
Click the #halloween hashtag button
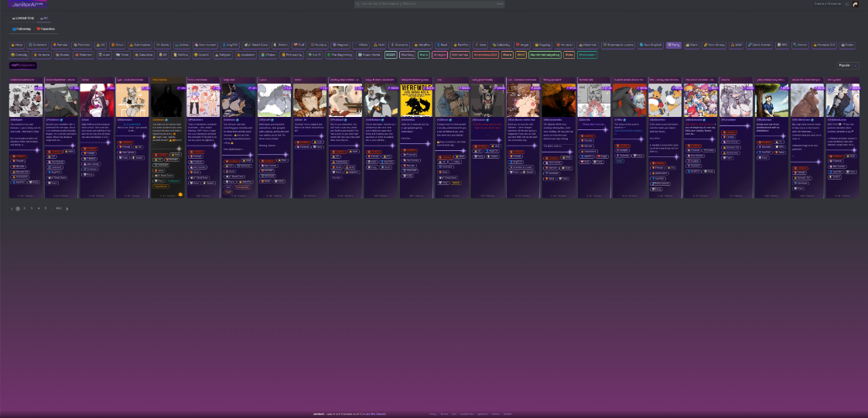point(587,55)
